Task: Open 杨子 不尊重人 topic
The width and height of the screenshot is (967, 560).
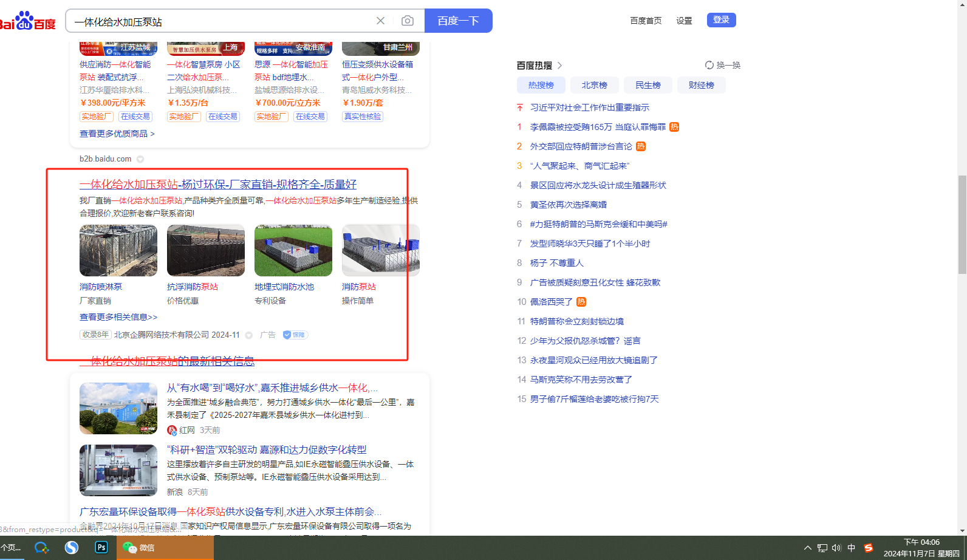Action: coord(557,263)
